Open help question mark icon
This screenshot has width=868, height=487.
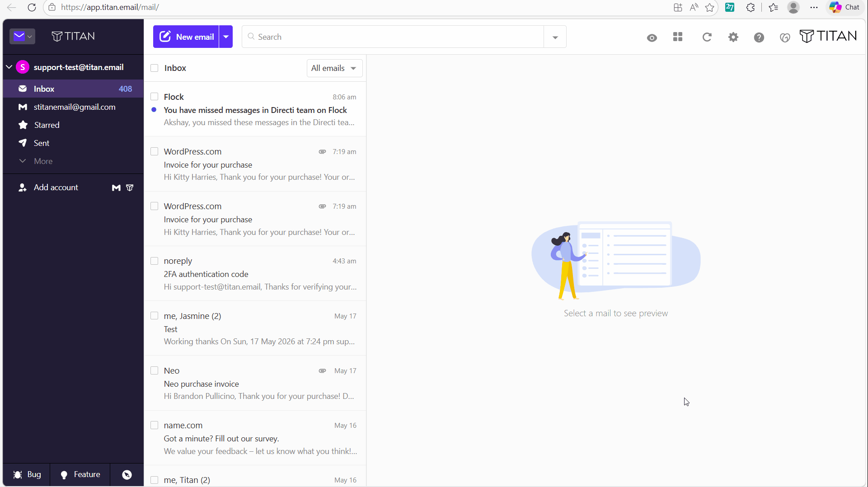(x=759, y=37)
